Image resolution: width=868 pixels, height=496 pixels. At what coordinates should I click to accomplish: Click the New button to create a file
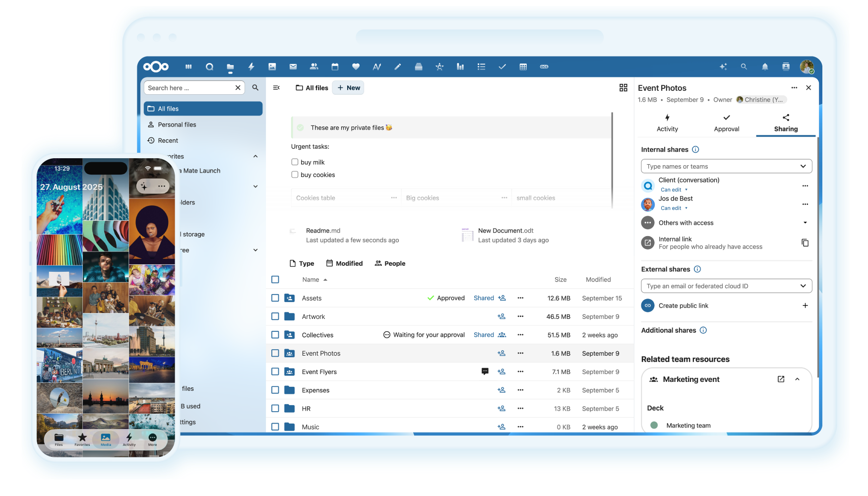pos(348,87)
